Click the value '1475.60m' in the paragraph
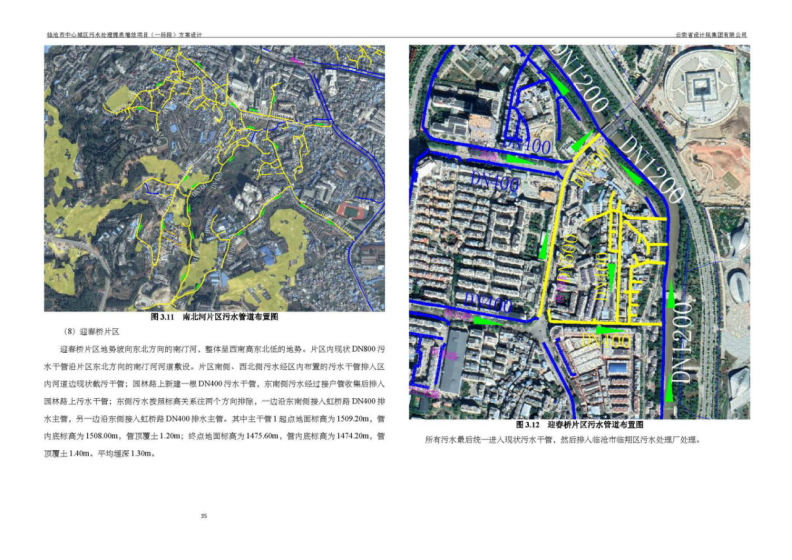This screenshot has width=792, height=560. (x=263, y=436)
